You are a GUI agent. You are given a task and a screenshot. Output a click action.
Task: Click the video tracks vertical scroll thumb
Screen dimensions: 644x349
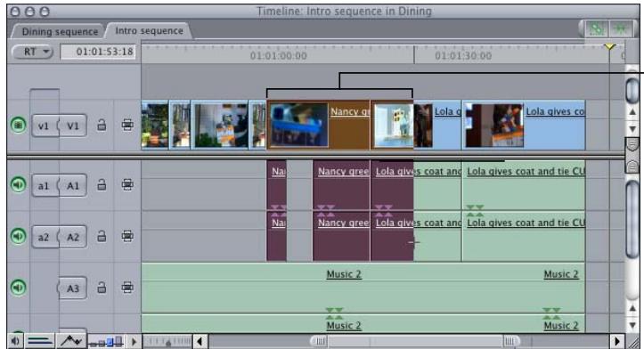pos(632,90)
